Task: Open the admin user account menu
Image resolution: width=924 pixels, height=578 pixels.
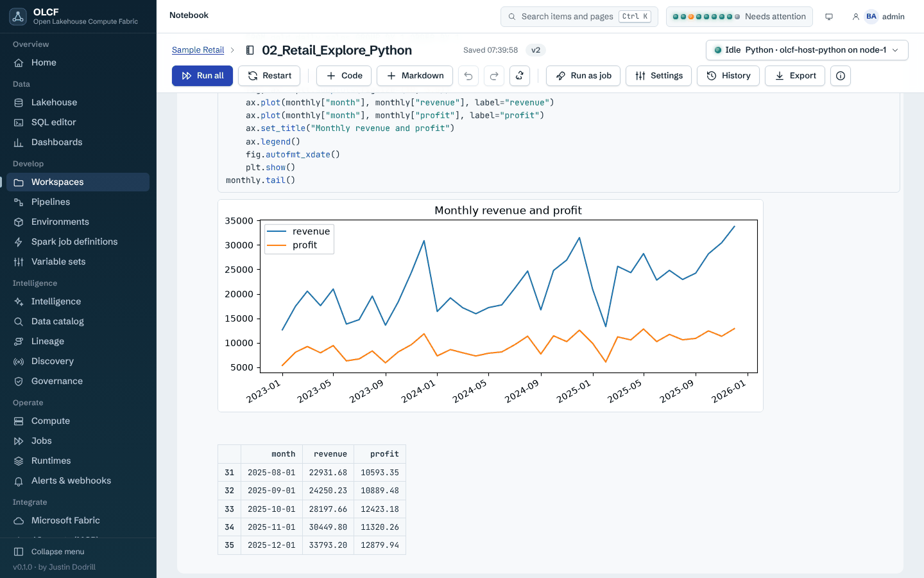Action: point(878,17)
